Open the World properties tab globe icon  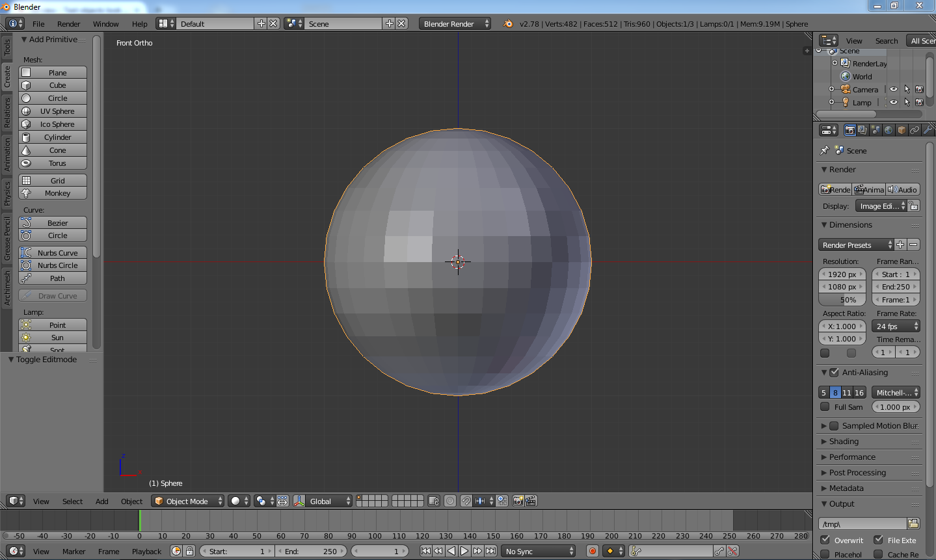point(889,130)
